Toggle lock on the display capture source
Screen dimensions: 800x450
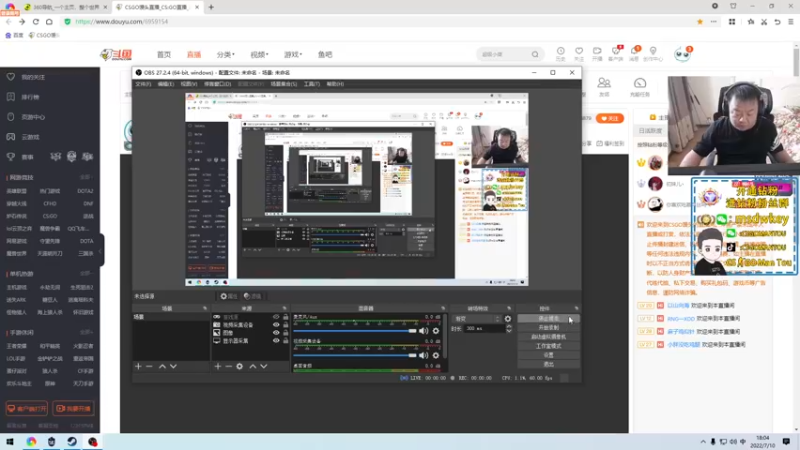286,340
